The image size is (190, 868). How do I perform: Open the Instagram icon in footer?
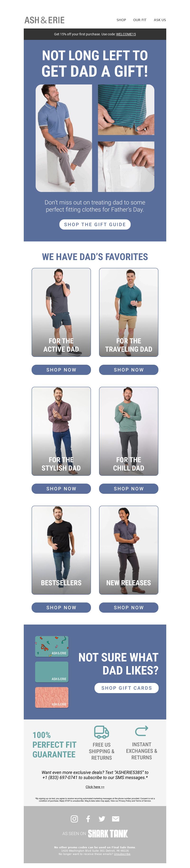click(74, 819)
